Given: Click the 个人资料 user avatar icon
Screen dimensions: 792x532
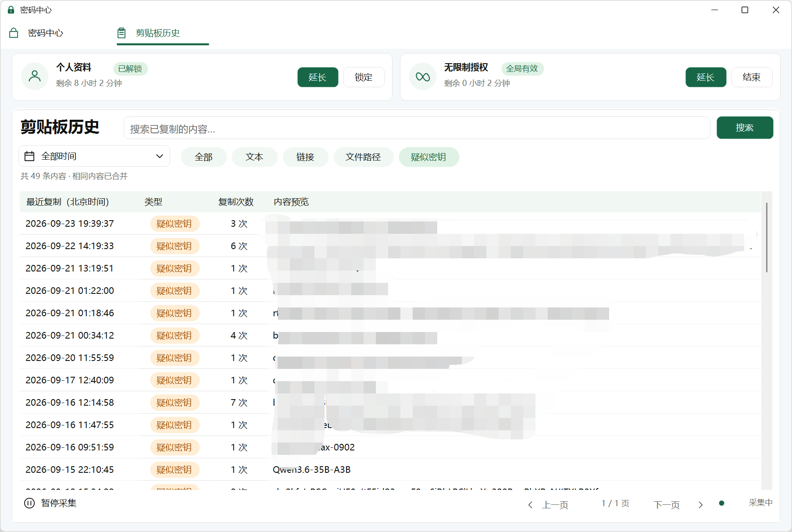Looking at the screenshot, I should [35, 76].
